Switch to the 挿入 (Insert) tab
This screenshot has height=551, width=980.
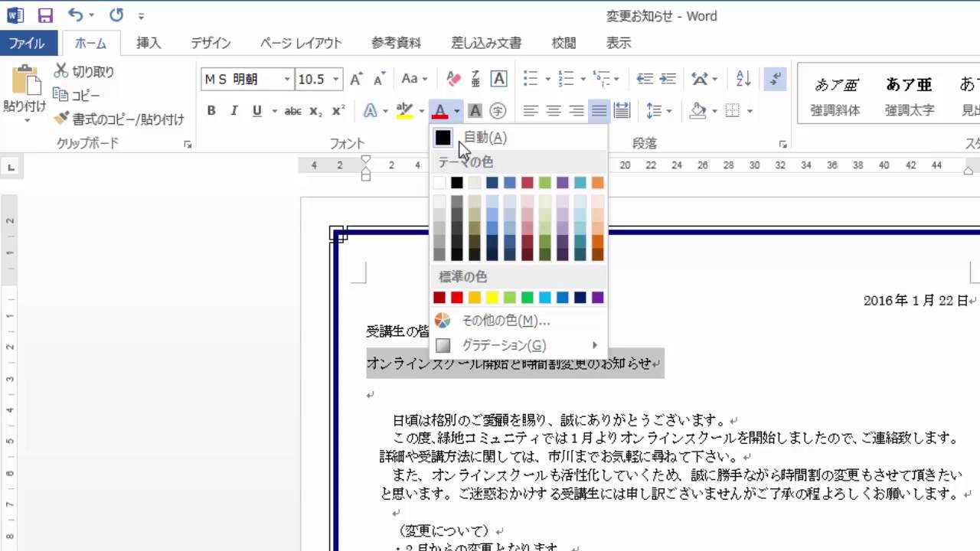149,44
